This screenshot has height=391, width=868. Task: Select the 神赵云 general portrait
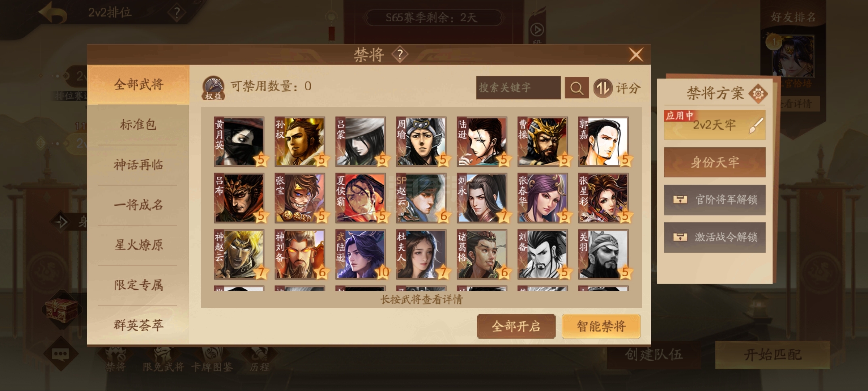[x=239, y=254]
